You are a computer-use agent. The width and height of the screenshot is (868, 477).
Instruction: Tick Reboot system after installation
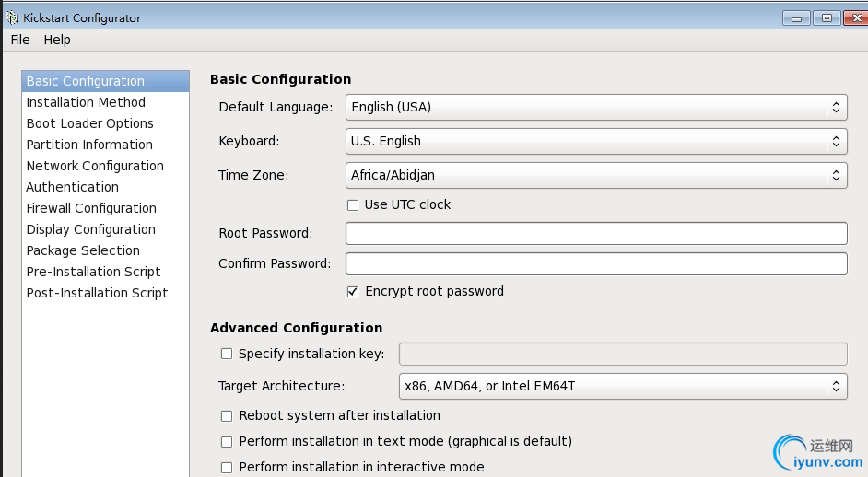tap(227, 415)
